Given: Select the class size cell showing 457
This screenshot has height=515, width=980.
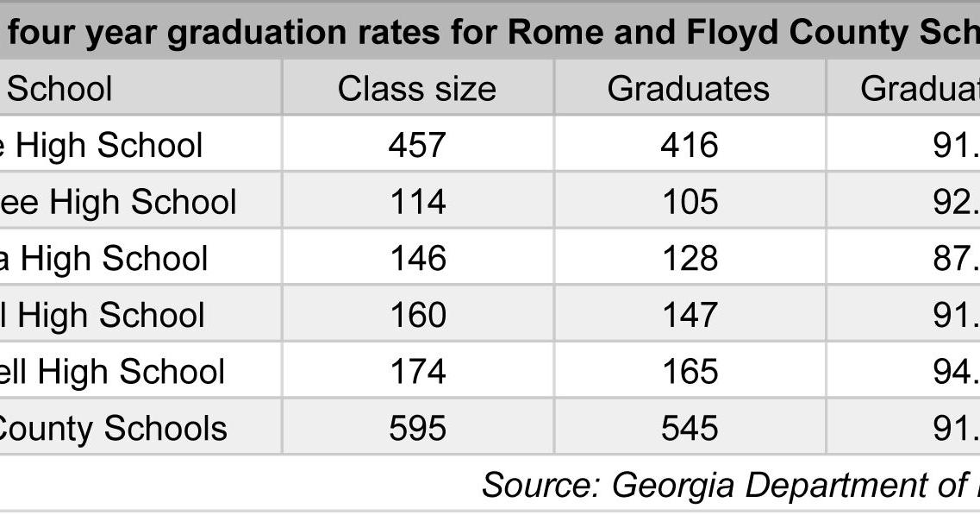Looking at the screenshot, I should pyautogui.click(x=417, y=145).
